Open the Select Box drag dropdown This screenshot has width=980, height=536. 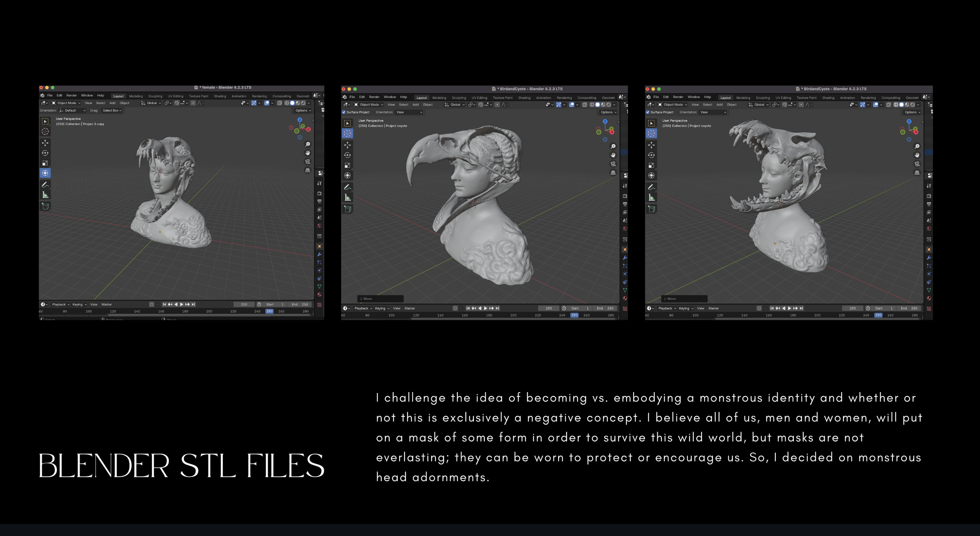pyautogui.click(x=112, y=111)
